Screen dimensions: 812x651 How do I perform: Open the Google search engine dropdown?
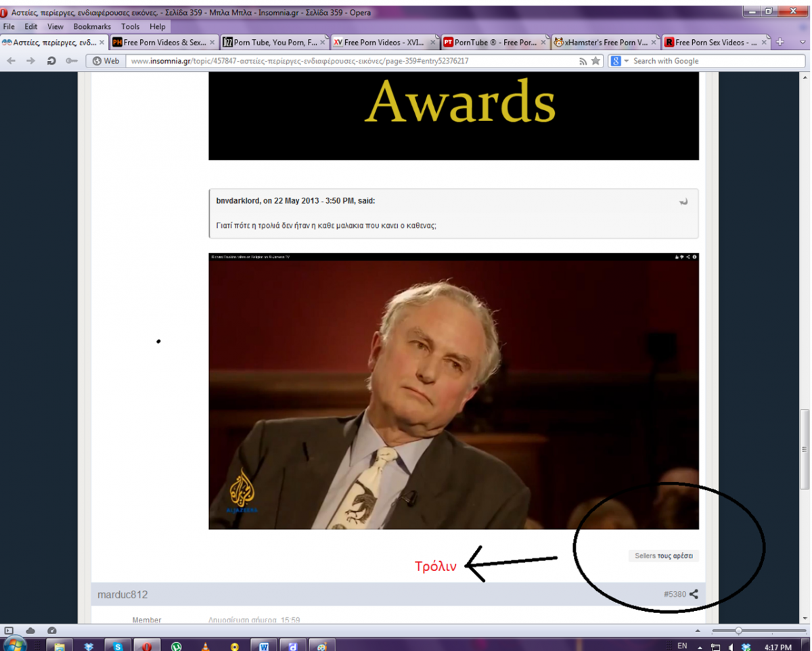(619, 61)
